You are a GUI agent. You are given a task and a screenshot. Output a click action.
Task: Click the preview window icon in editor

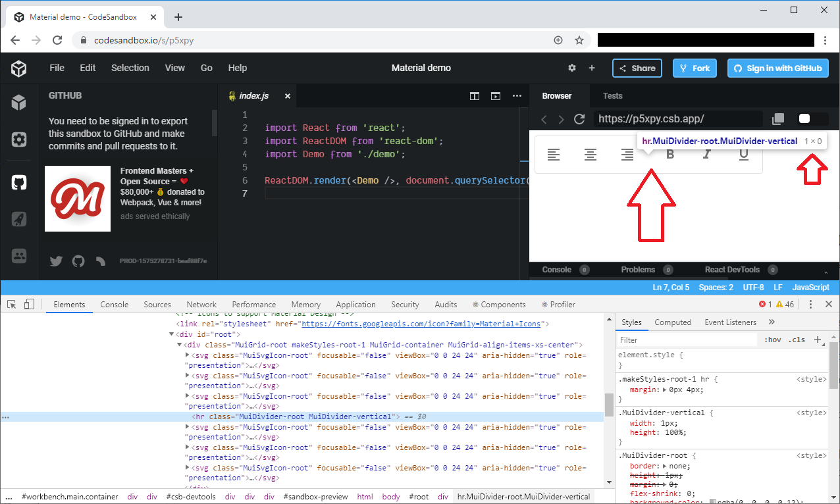coord(496,96)
